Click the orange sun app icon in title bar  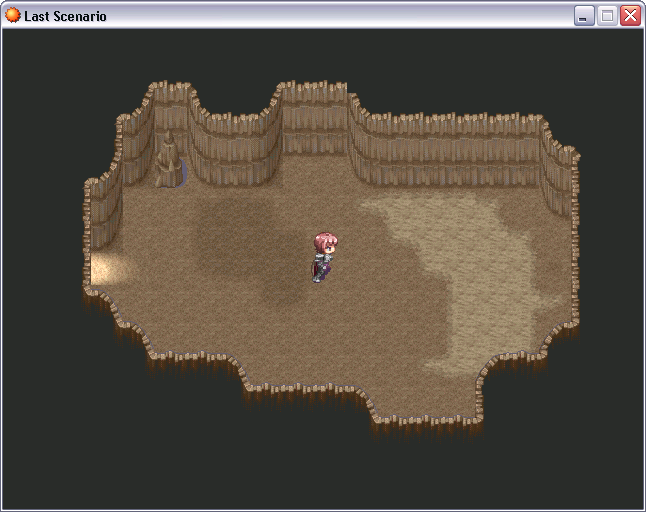[12, 16]
